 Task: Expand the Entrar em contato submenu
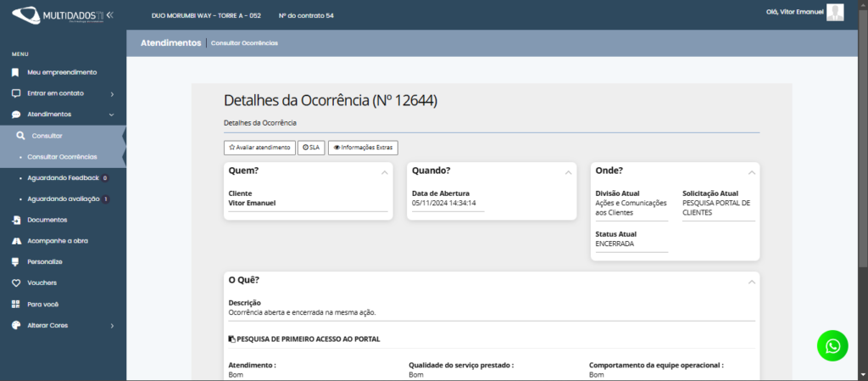click(x=61, y=93)
